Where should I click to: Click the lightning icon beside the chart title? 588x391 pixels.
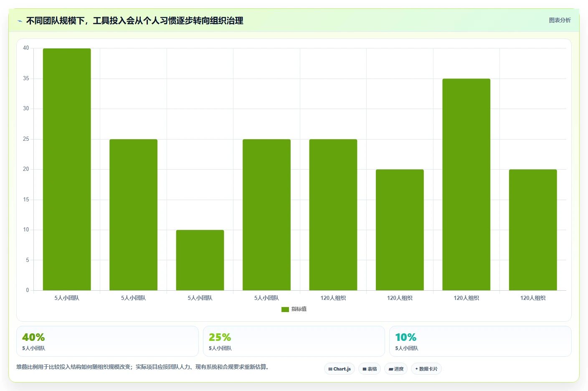[20, 21]
